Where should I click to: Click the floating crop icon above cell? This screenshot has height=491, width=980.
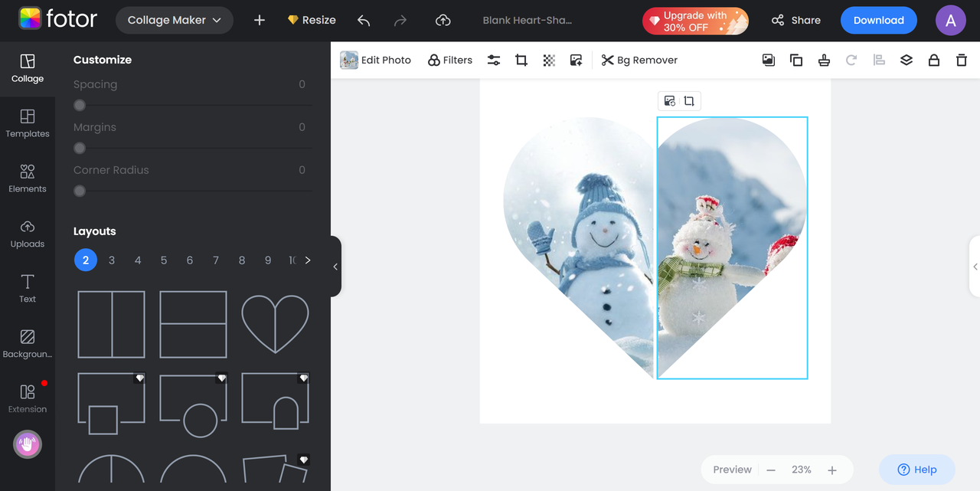click(x=689, y=101)
